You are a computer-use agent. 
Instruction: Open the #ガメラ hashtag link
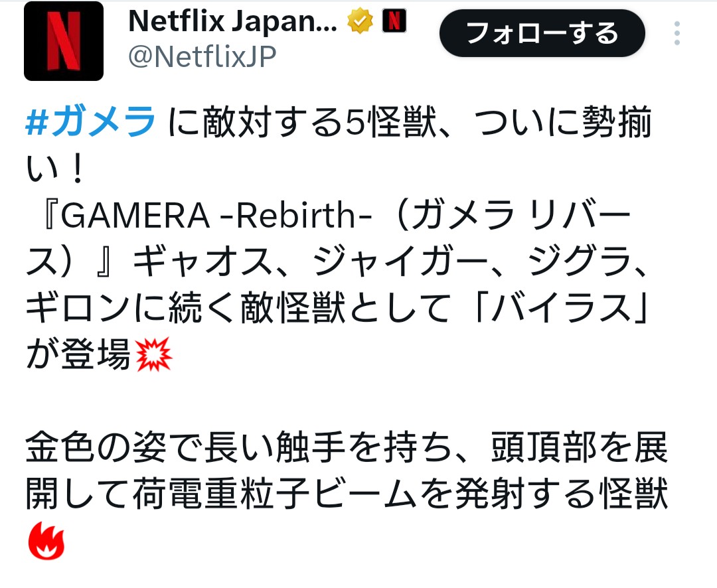click(90, 121)
